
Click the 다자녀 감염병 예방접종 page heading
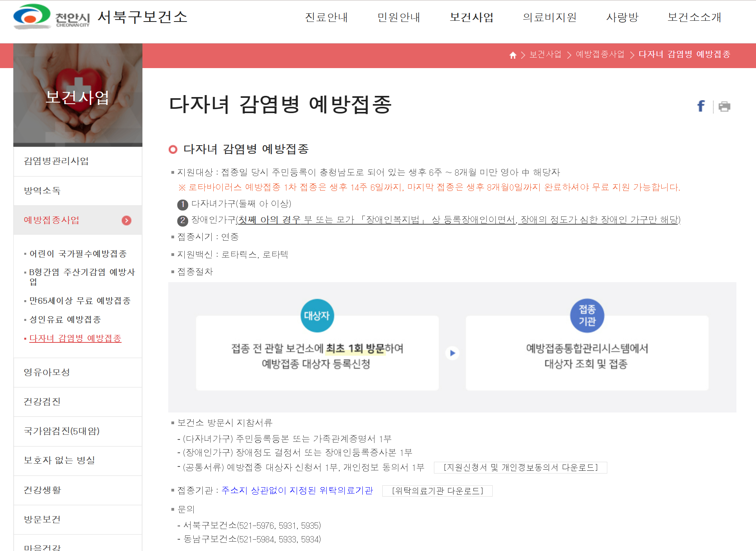(280, 105)
